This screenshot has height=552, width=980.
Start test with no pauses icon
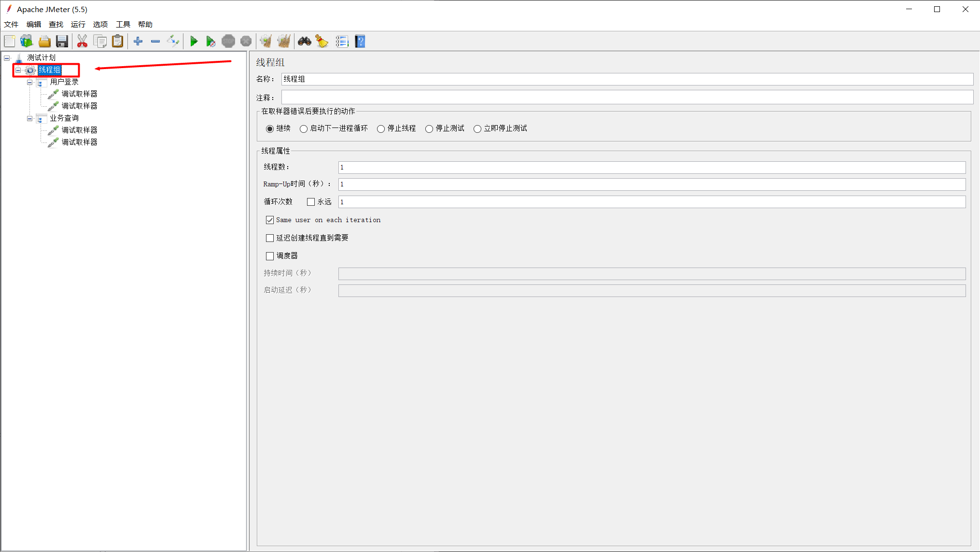pyautogui.click(x=211, y=42)
